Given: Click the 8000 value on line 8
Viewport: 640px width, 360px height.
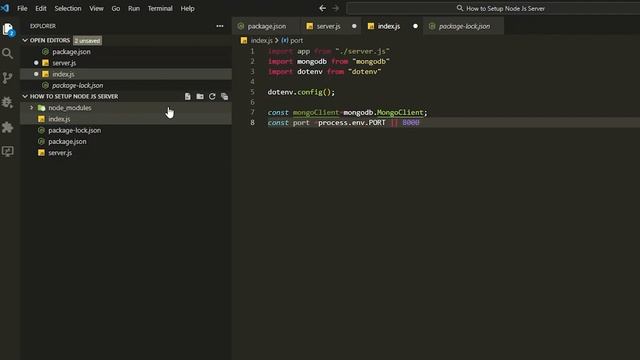Looking at the screenshot, I should click(x=411, y=122).
